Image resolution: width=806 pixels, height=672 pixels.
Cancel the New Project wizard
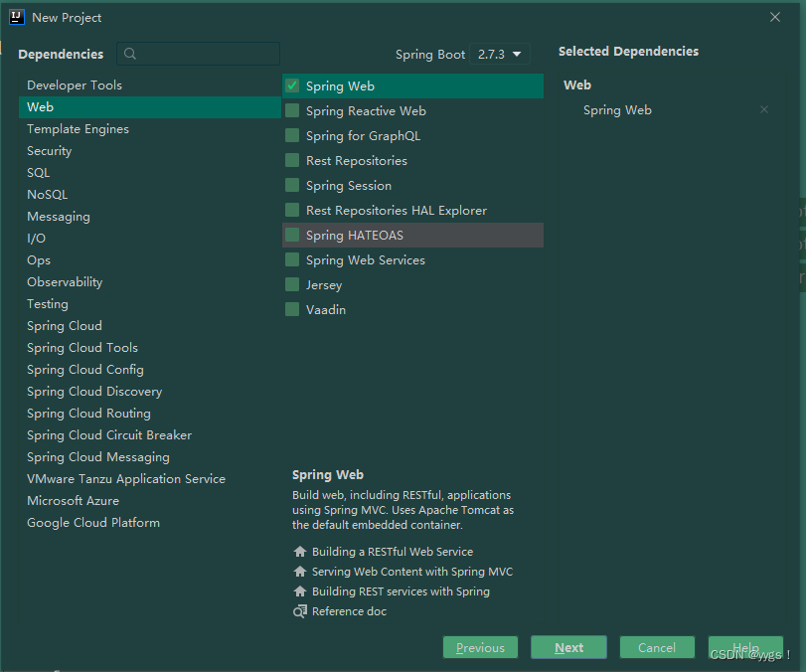(657, 647)
